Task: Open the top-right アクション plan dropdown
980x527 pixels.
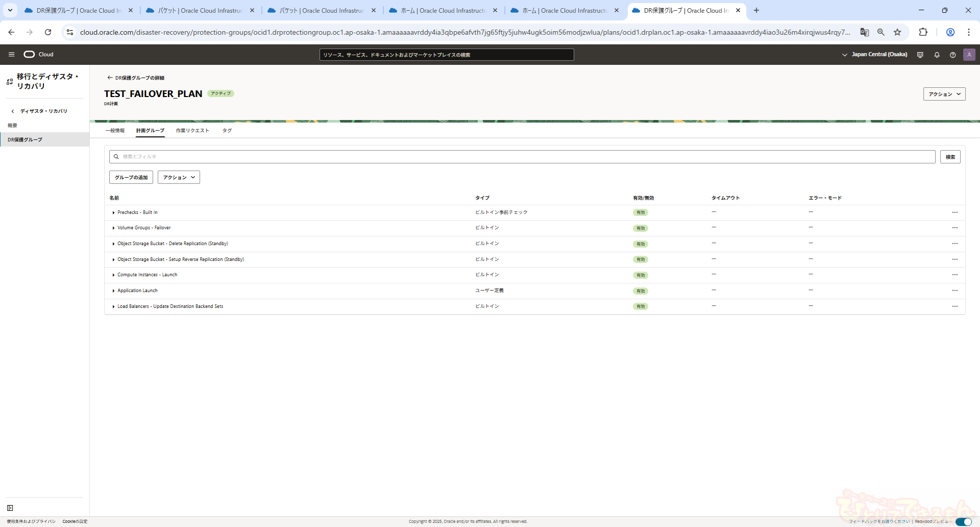Action: tap(944, 94)
